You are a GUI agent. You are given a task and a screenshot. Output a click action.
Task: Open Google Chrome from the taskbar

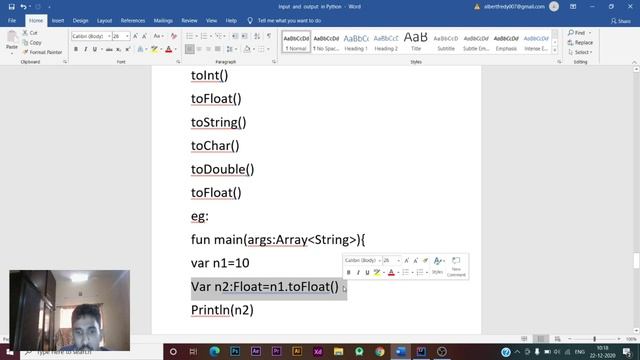tap(380, 351)
